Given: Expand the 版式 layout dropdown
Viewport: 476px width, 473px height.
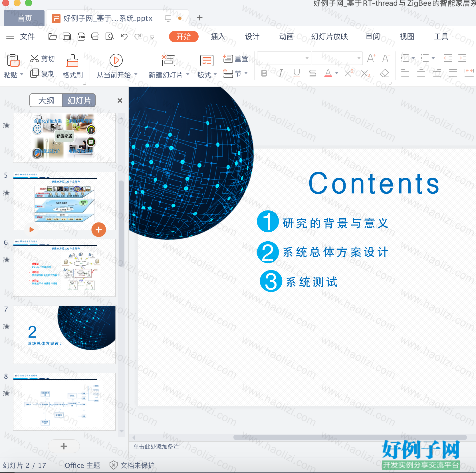Looking at the screenshot, I should [x=215, y=74].
